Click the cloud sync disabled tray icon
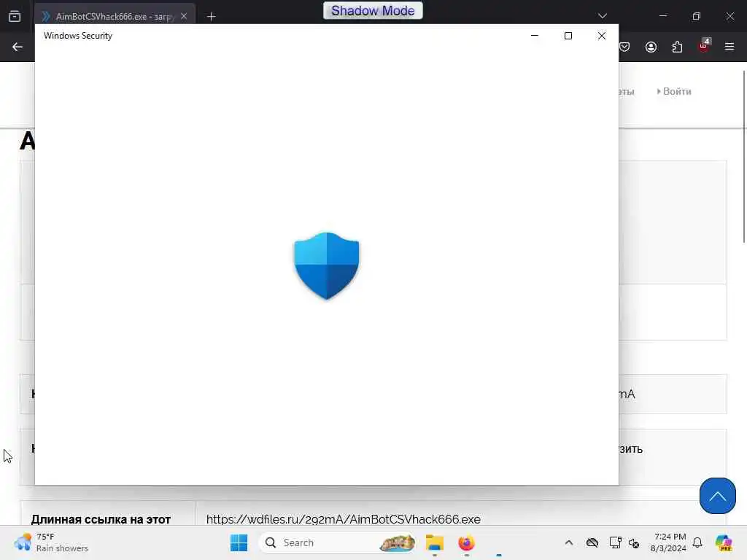The width and height of the screenshot is (747, 560). (592, 542)
